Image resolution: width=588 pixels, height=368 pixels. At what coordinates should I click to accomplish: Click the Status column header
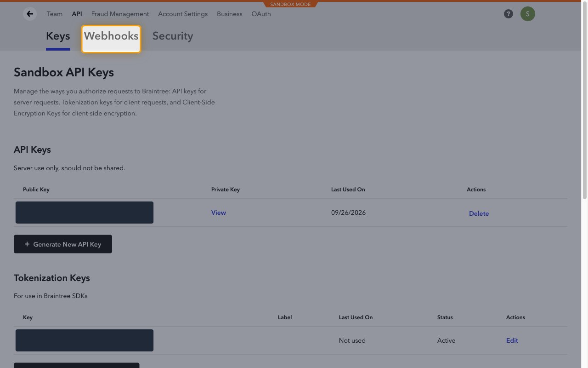[x=445, y=317]
